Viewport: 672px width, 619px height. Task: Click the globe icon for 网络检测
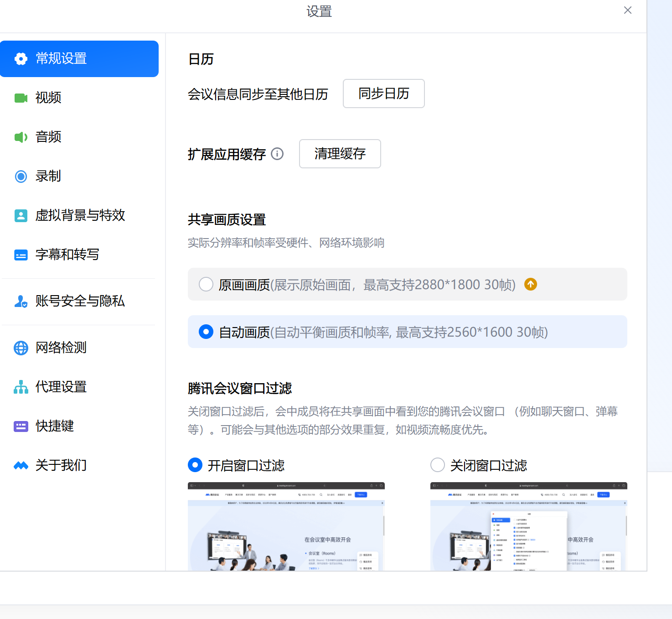pyautogui.click(x=21, y=348)
